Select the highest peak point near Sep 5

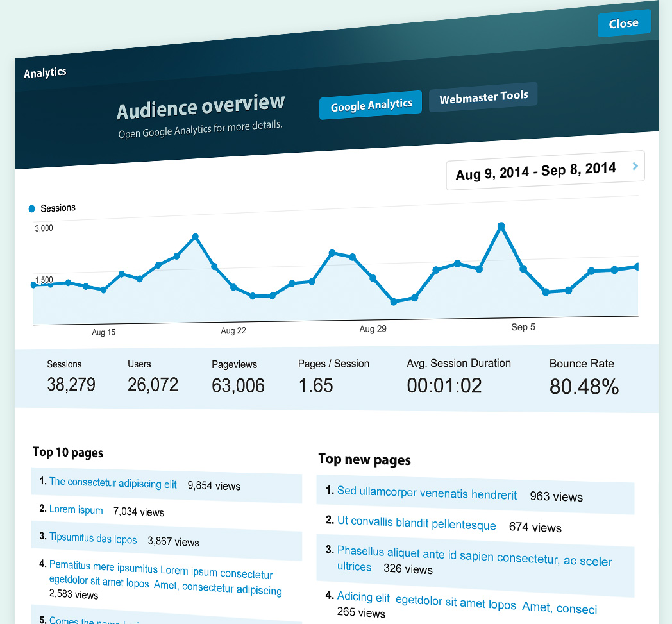coord(501,226)
